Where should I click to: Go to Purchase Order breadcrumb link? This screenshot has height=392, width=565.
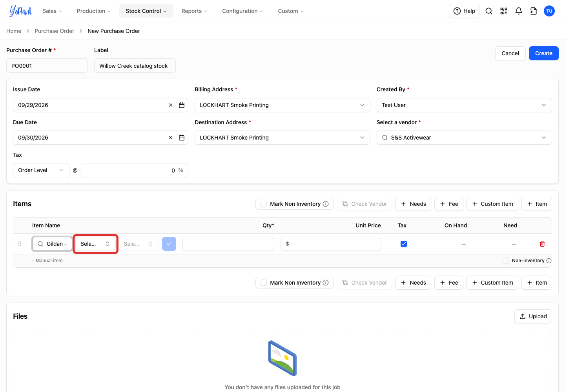click(x=54, y=31)
